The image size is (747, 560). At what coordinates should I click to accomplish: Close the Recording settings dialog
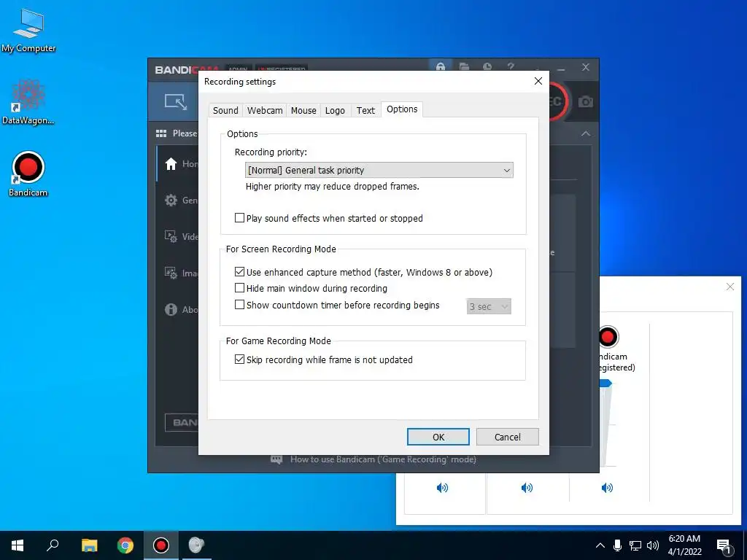(538, 81)
